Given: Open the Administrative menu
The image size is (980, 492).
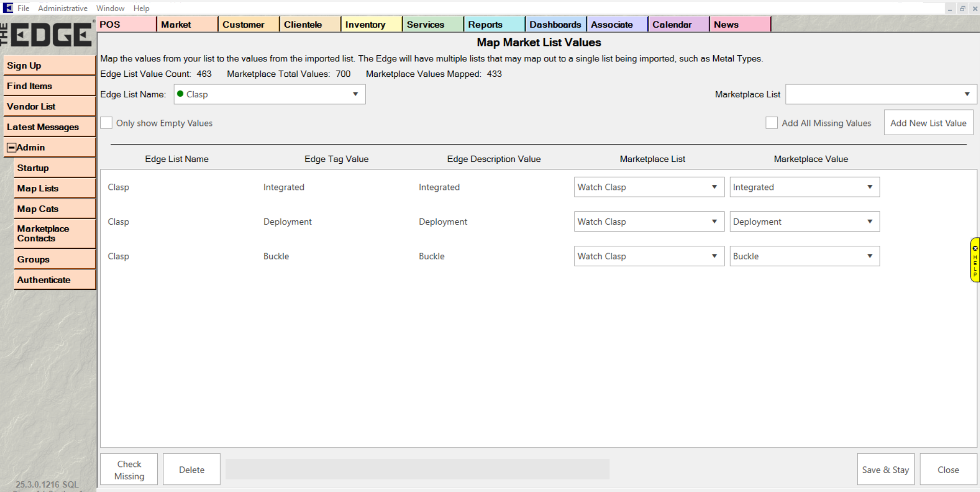Looking at the screenshot, I should coord(62,8).
